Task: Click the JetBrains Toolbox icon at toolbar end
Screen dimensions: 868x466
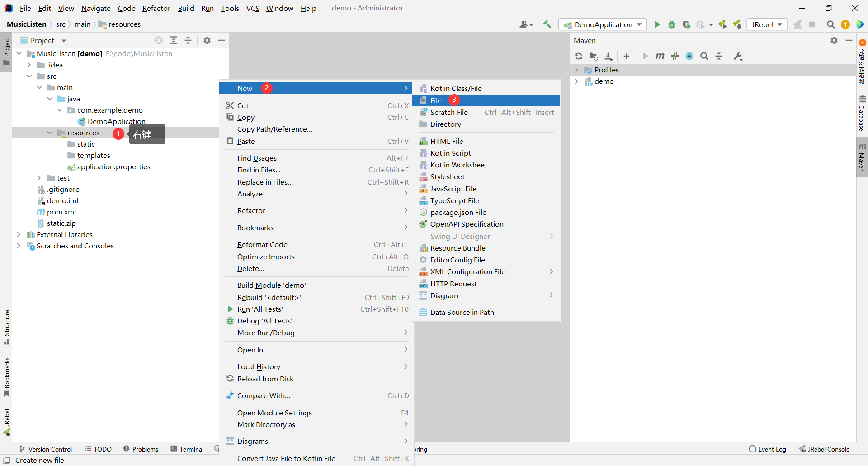Action: coord(860,24)
